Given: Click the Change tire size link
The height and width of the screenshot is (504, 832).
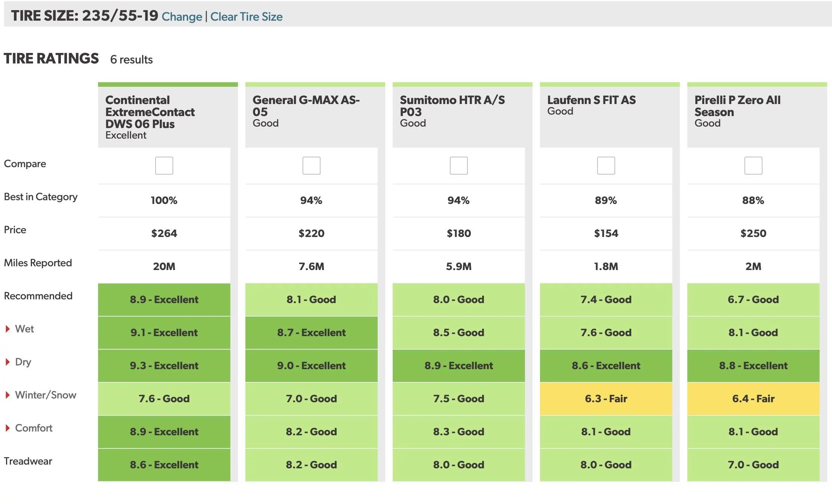Looking at the screenshot, I should 182,17.
